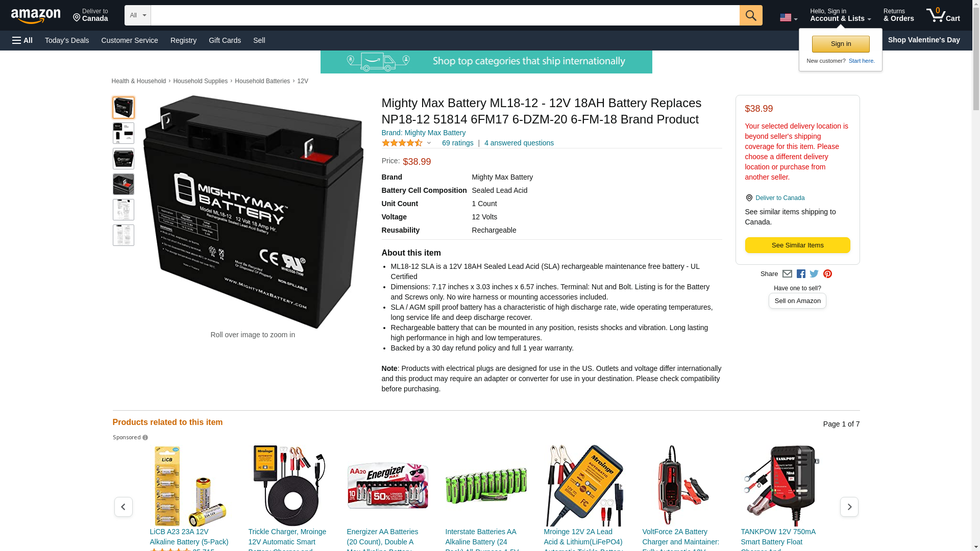Click See Similar Items button
Viewport: 980px width, 551px height.
[x=797, y=245]
